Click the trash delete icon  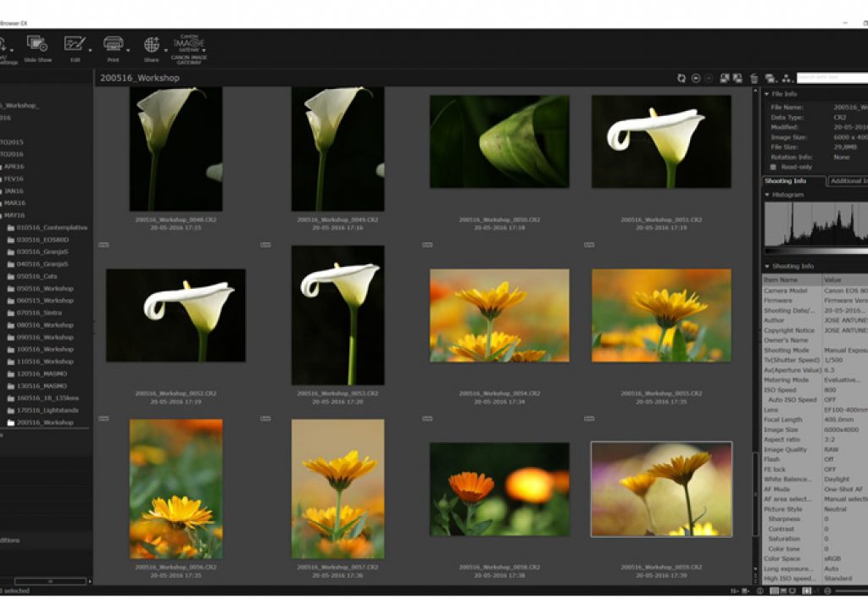click(754, 79)
